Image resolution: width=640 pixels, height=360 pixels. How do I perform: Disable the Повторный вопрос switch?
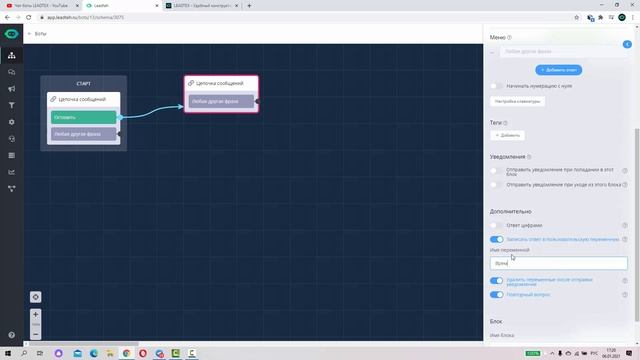point(496,295)
